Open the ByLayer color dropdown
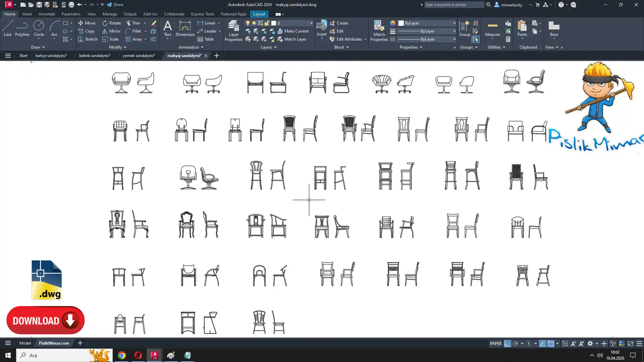644x362 pixels. [x=454, y=23]
